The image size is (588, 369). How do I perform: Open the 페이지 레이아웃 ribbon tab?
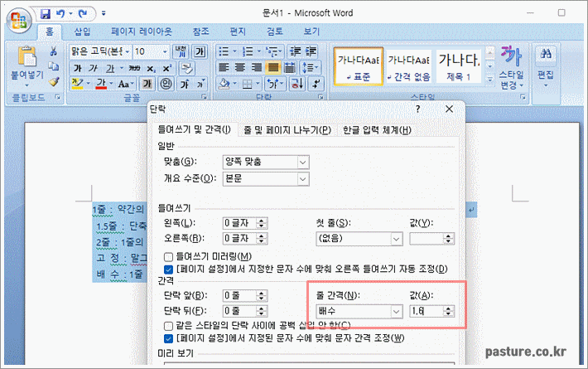[142, 32]
